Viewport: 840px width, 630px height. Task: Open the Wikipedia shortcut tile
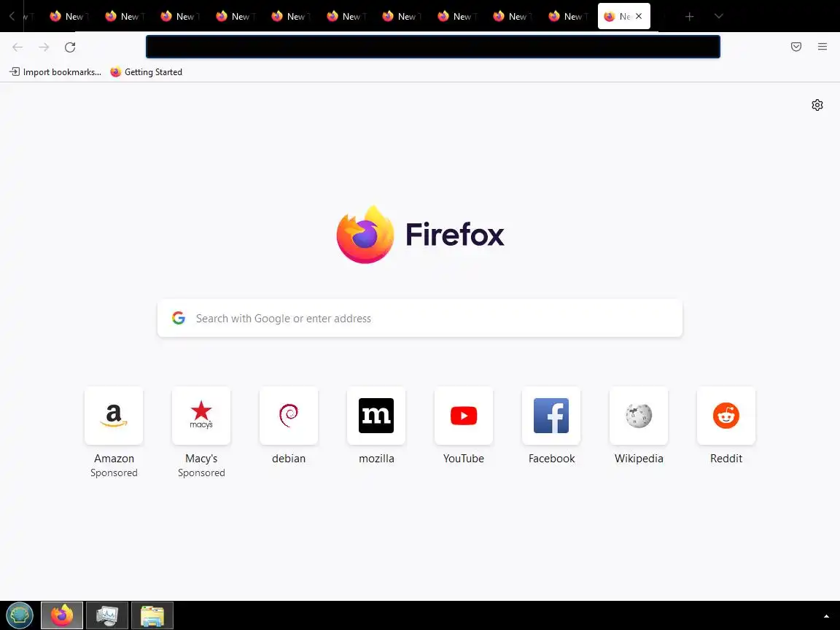click(639, 416)
